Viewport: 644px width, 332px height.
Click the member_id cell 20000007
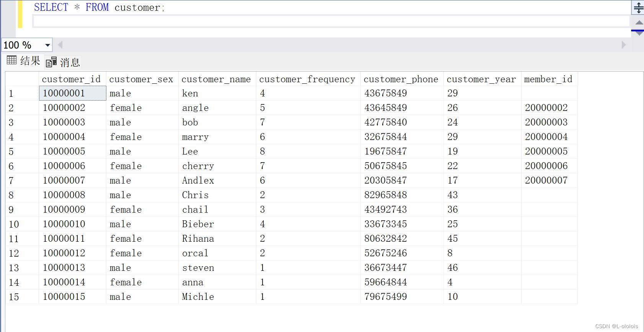pyautogui.click(x=549, y=181)
